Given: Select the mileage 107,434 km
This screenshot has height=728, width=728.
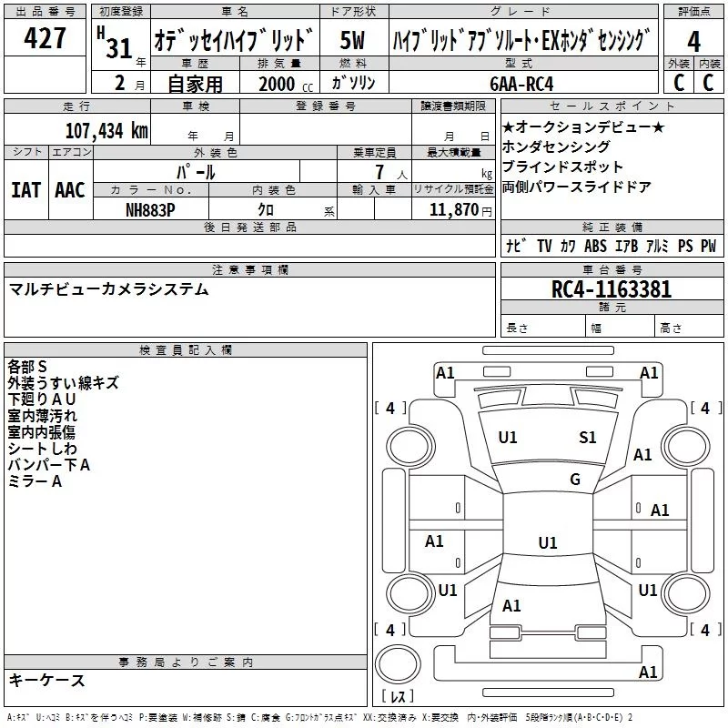Looking at the screenshot, I should 106,130.
